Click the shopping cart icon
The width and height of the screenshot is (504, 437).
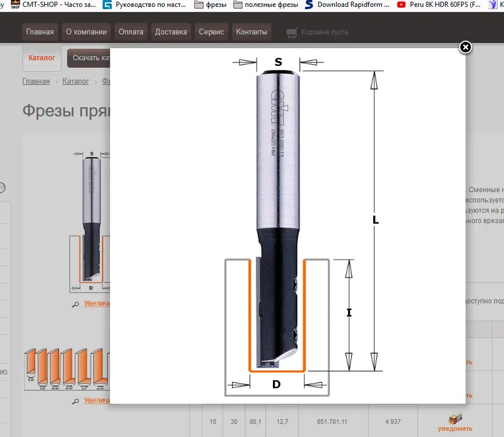(x=292, y=33)
